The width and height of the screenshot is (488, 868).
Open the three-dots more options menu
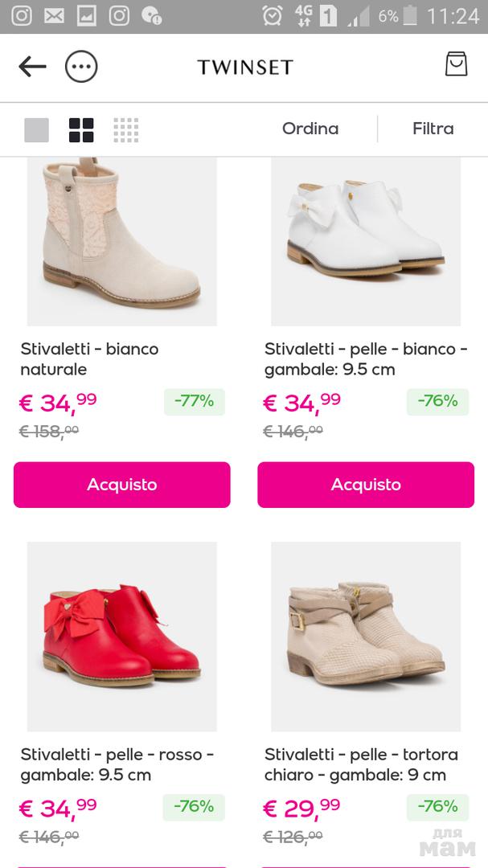[81, 67]
